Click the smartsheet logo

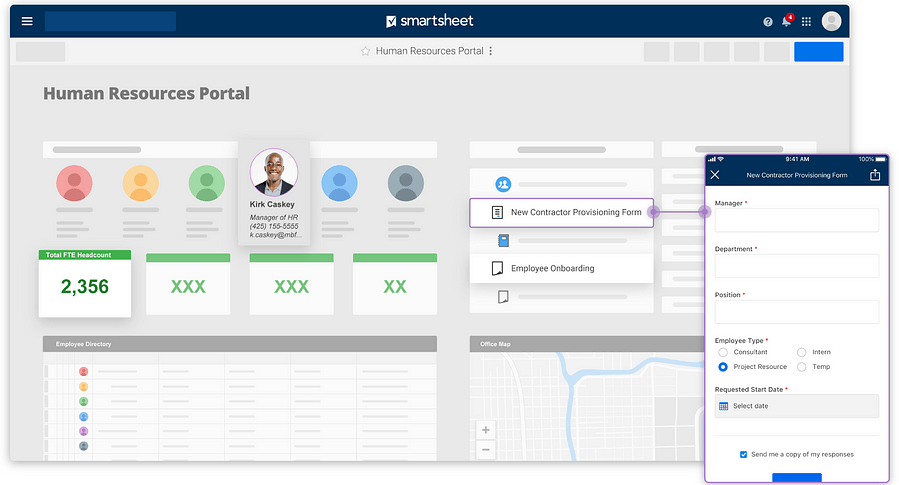(429, 21)
